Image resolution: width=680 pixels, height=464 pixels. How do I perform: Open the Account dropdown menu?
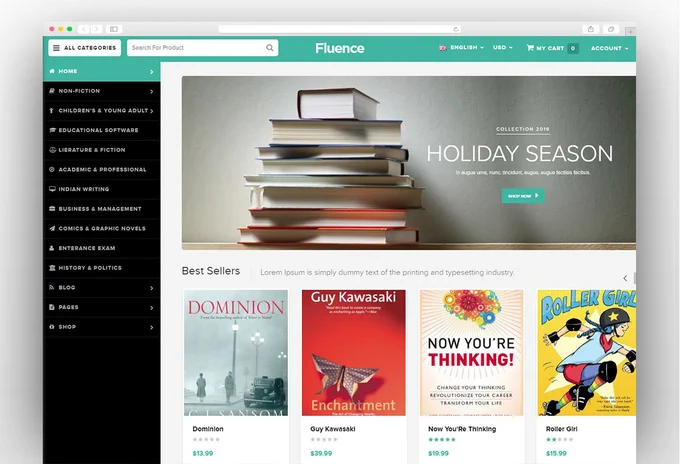click(x=609, y=48)
